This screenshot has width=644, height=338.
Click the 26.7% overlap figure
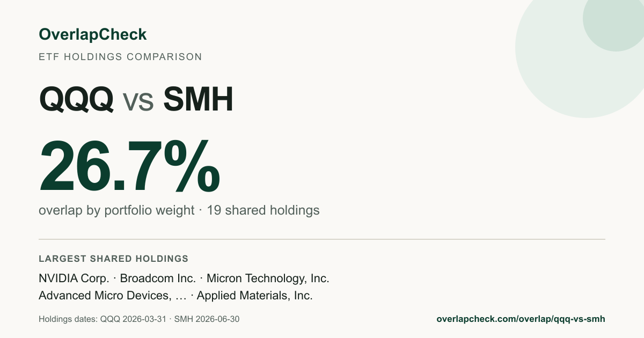pyautogui.click(x=129, y=166)
